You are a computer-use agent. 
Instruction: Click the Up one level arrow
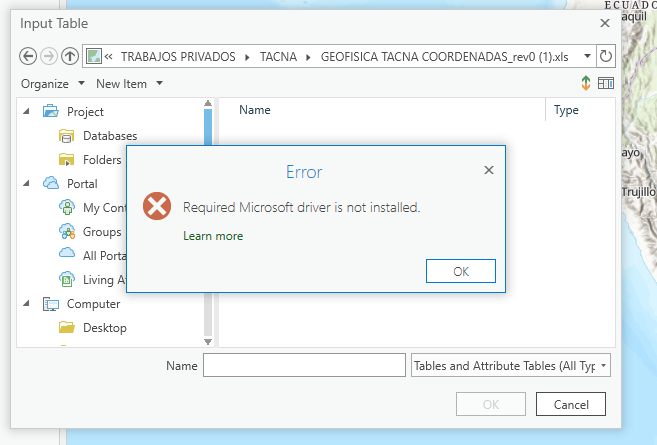point(69,56)
